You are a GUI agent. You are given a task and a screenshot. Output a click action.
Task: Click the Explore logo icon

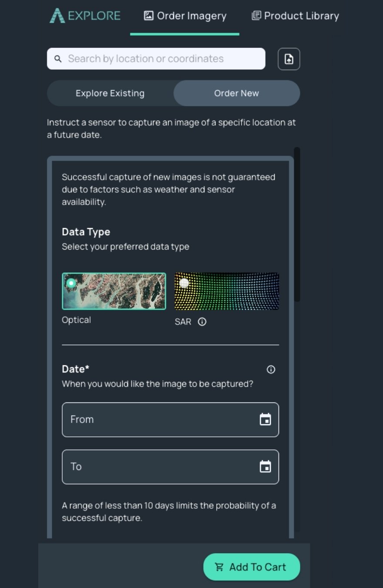(57, 16)
